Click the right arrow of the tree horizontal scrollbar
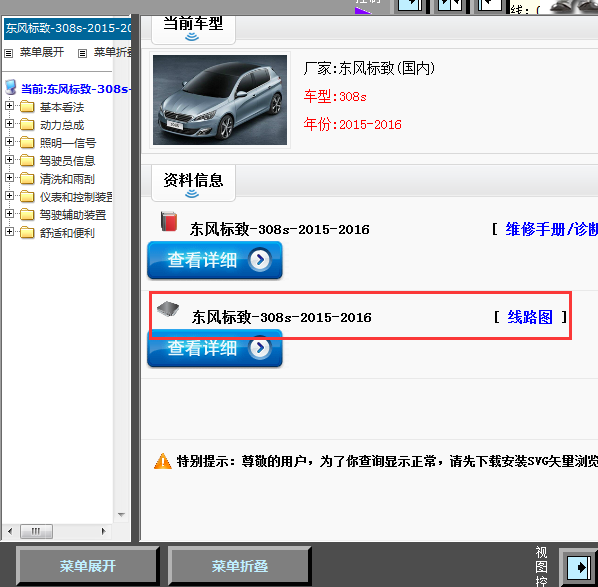The height and width of the screenshot is (587, 598). 103,531
